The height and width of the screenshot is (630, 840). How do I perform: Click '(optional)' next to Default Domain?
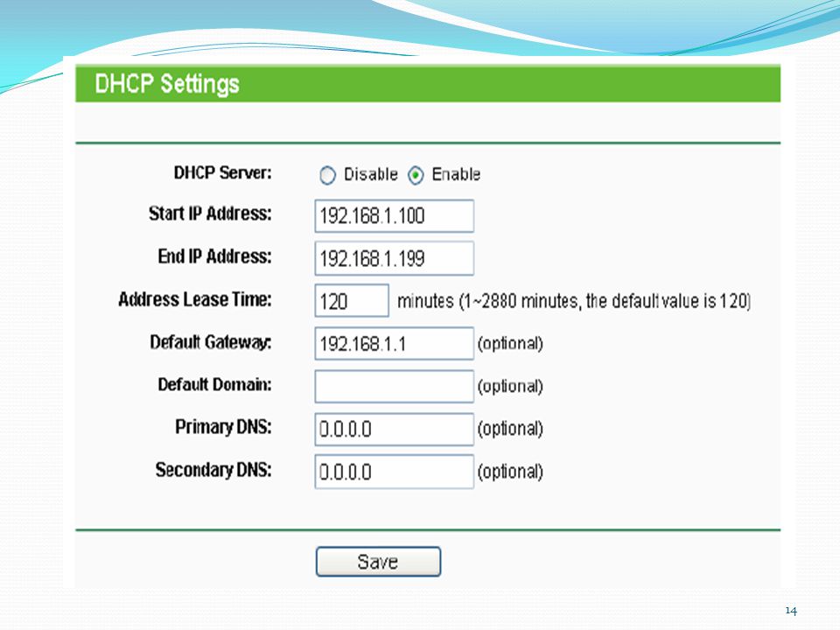click(510, 386)
